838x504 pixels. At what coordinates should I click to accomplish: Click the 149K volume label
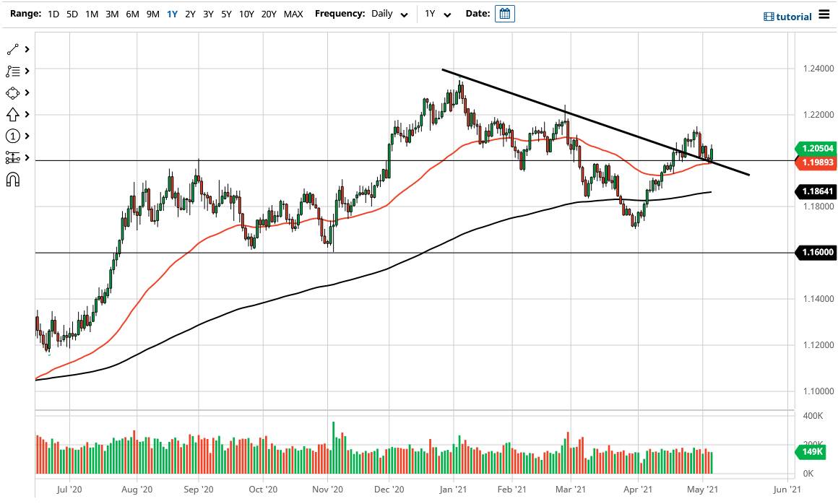tap(813, 451)
